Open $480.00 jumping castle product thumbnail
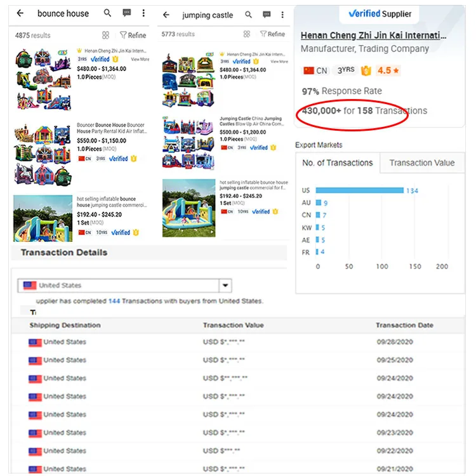The height and width of the screenshot is (476, 476). click(188, 80)
